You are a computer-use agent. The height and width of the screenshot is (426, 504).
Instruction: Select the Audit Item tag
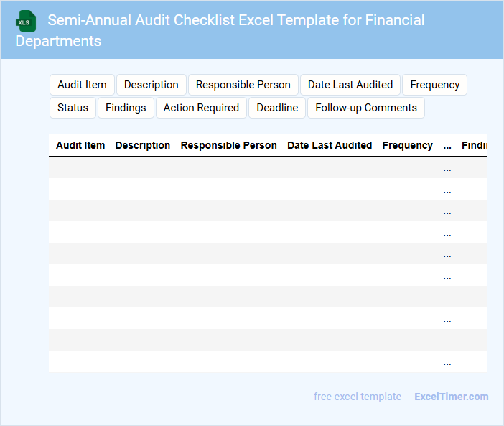tap(82, 85)
